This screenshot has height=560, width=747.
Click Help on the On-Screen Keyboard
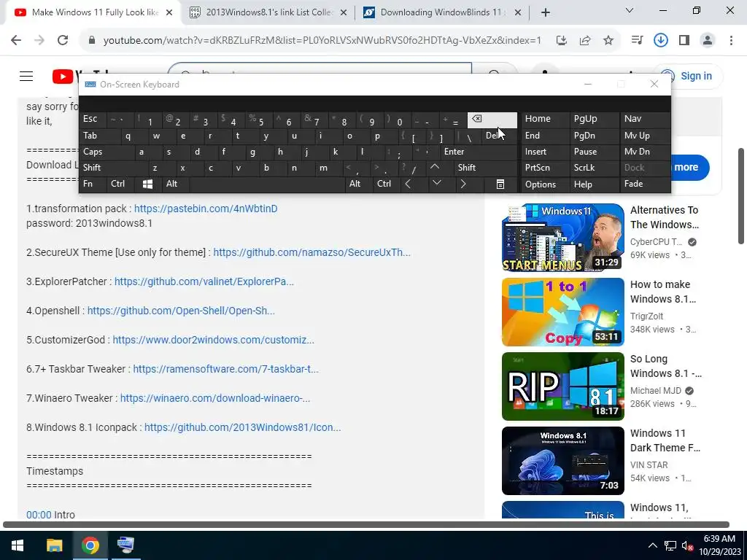point(594,184)
